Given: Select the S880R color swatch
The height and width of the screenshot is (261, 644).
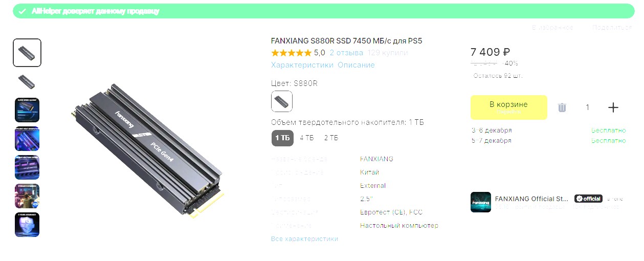Looking at the screenshot, I should pos(282,101).
